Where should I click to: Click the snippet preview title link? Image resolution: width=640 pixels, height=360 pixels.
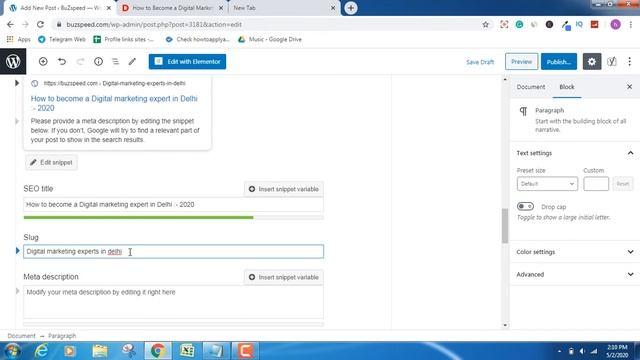(x=114, y=103)
